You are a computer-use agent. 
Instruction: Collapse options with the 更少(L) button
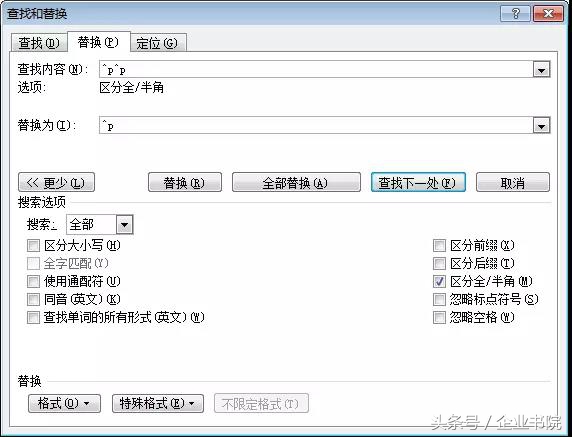pos(56,182)
